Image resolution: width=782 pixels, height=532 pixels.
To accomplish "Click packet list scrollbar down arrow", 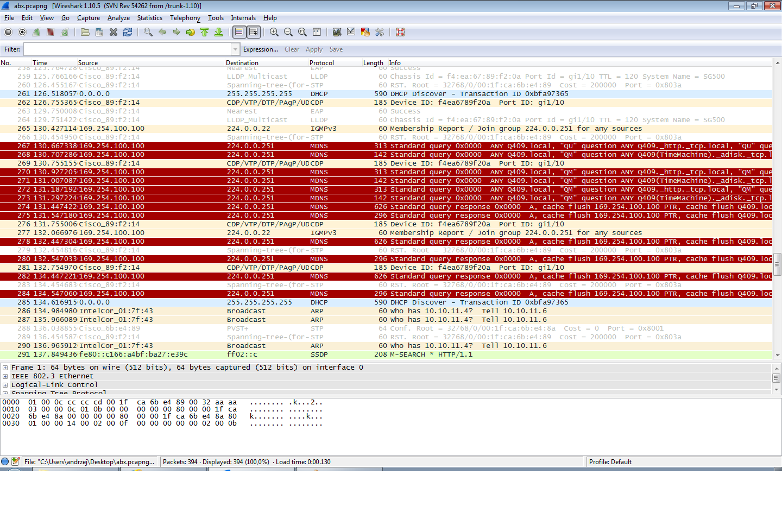I will [777, 355].
